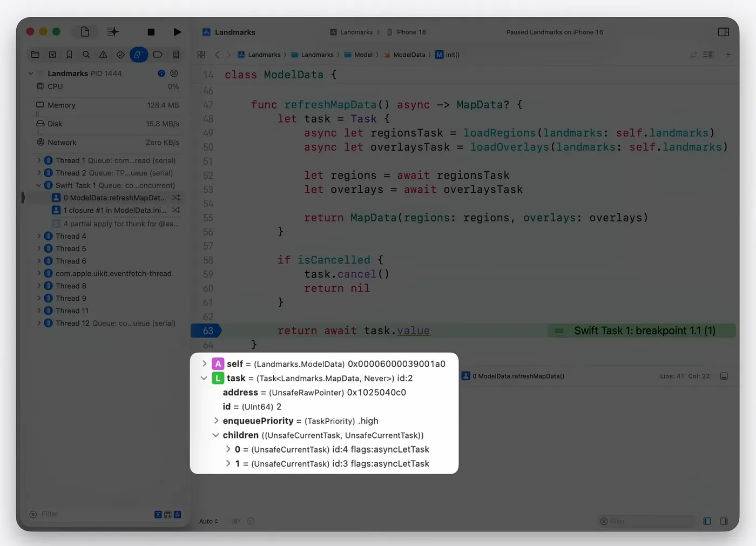Click Model folder in the jump bar
This screenshot has width=756, height=546.
tap(359, 55)
